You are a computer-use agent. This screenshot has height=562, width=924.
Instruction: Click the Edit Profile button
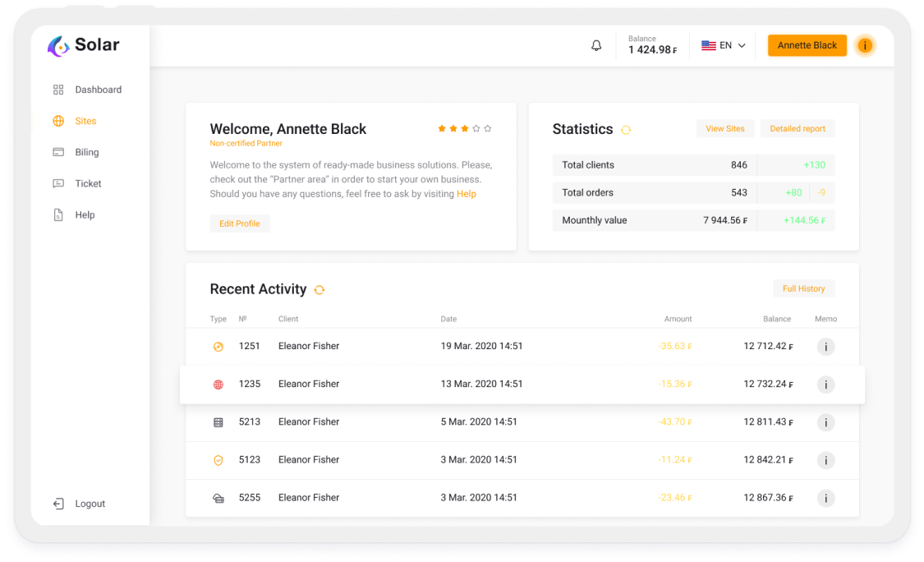click(x=240, y=223)
